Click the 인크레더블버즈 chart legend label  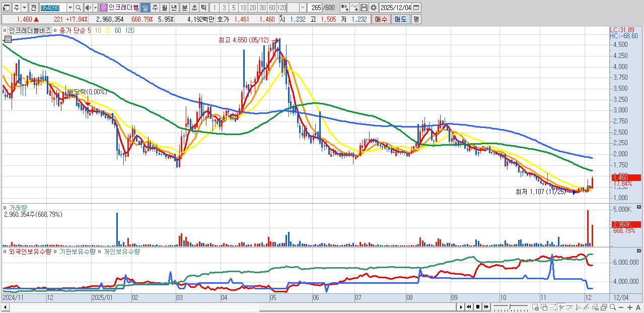(x=29, y=30)
